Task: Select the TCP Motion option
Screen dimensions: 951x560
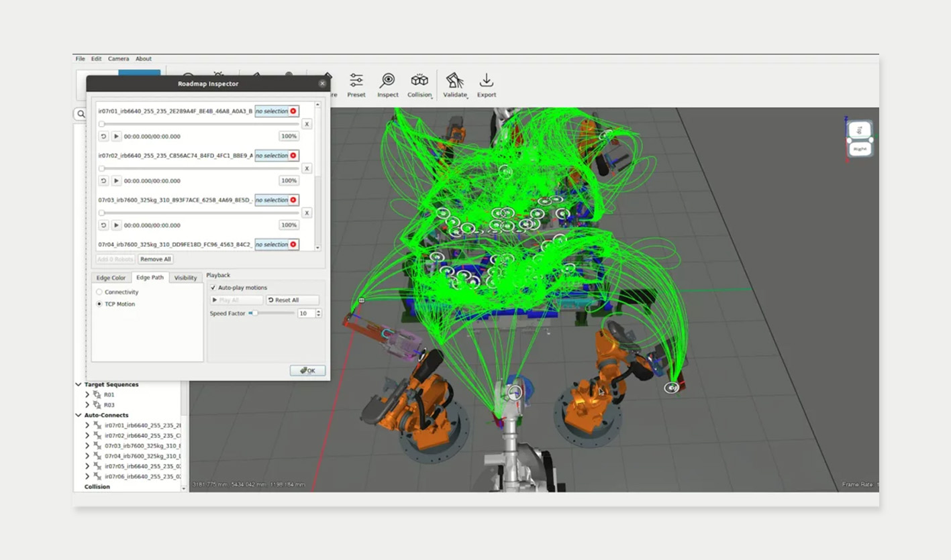Action: click(99, 304)
